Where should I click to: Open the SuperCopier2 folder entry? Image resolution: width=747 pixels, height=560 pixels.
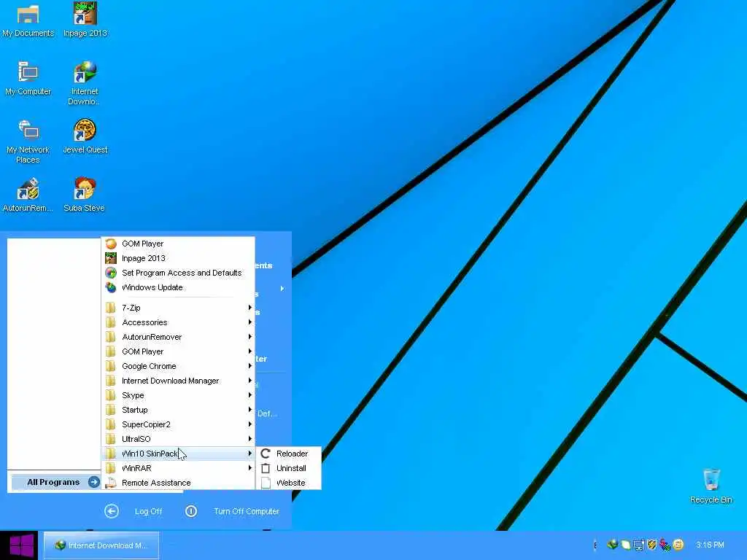[x=179, y=424]
